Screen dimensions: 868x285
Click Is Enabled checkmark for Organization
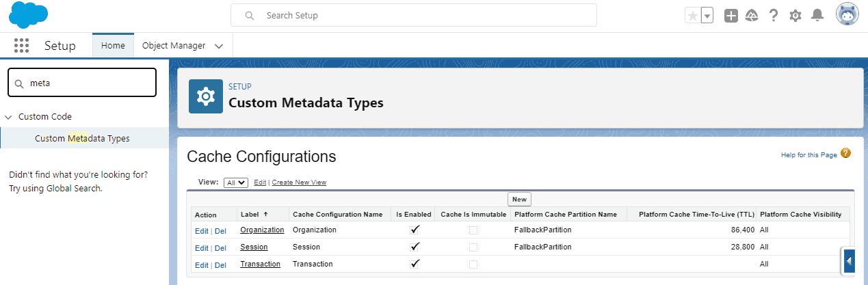[415, 230]
